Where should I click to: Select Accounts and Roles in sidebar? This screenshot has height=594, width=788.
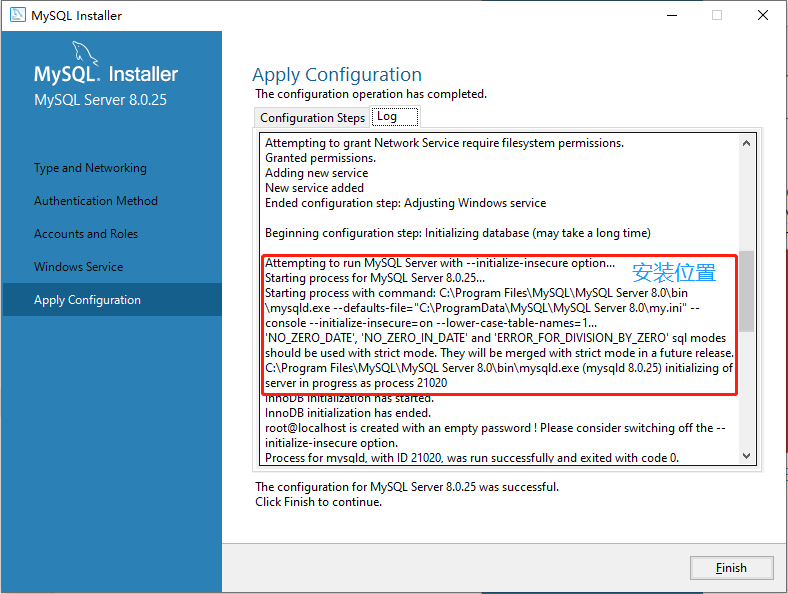[86, 234]
